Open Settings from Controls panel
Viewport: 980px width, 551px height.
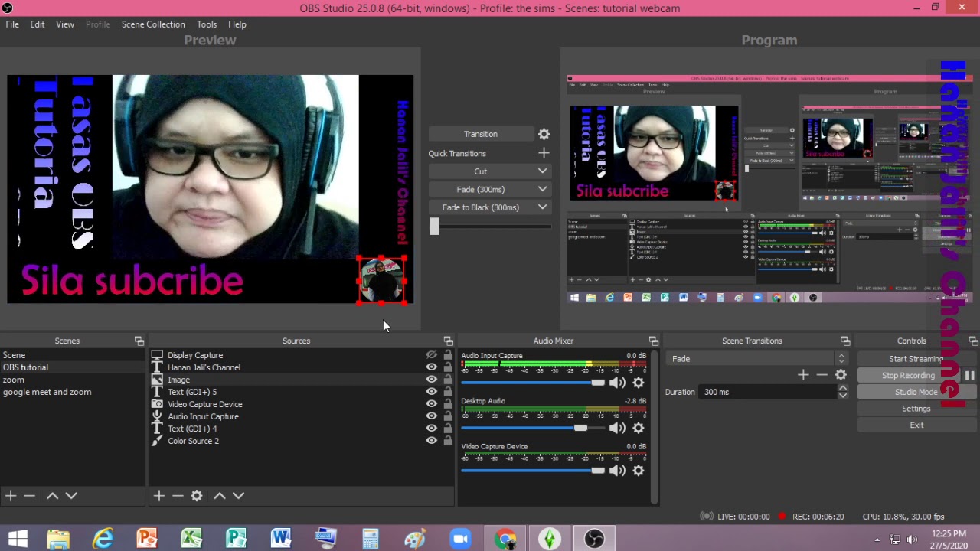click(916, 409)
